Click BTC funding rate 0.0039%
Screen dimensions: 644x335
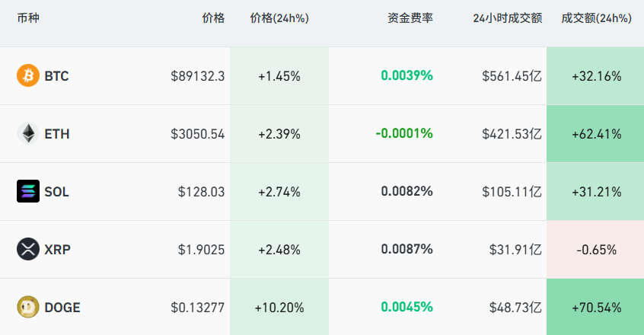click(406, 76)
